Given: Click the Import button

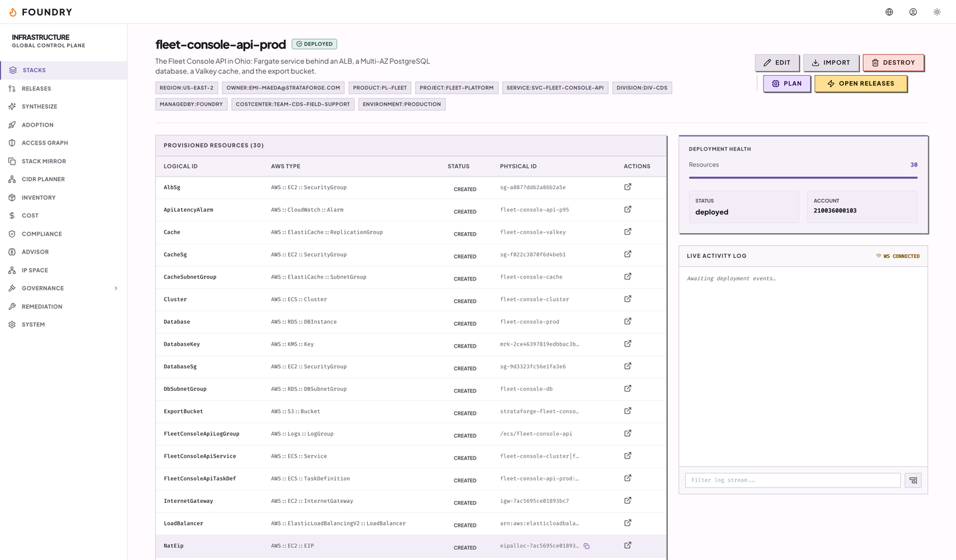Looking at the screenshot, I should (831, 62).
